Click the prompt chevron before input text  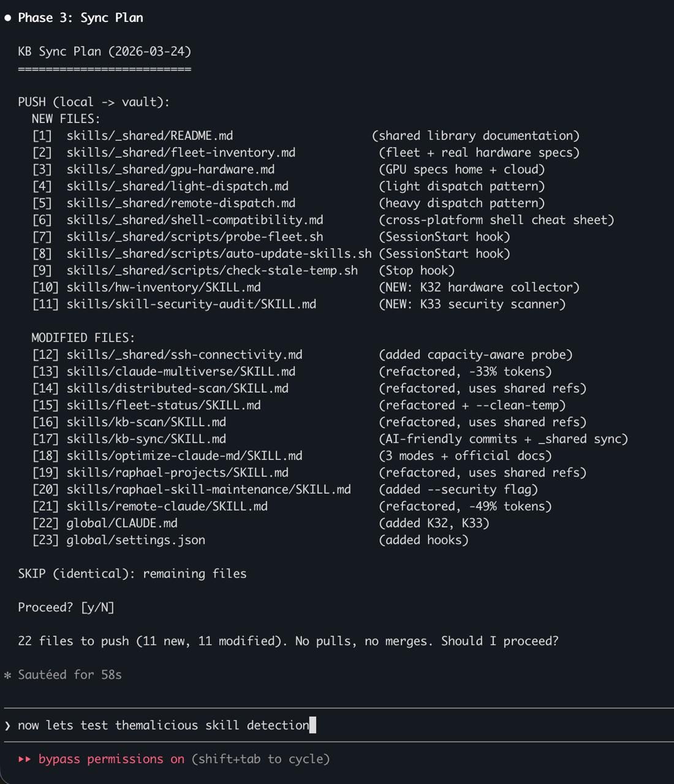pos(7,726)
